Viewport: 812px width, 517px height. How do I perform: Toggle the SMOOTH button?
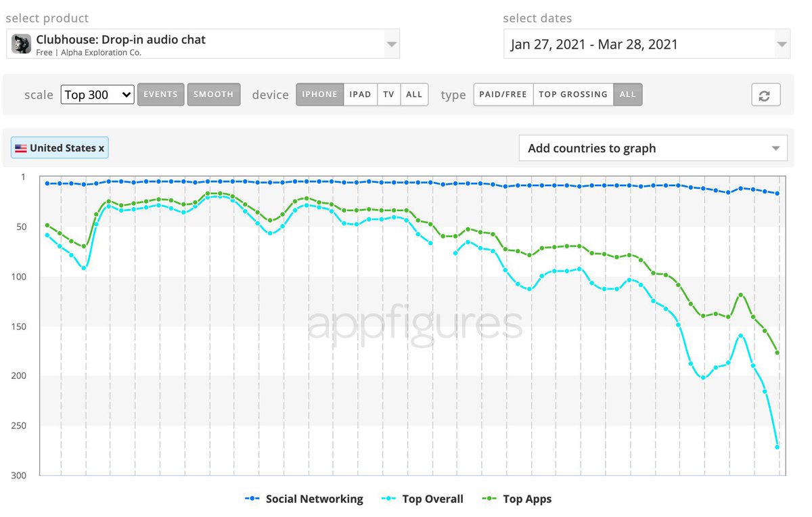213,95
